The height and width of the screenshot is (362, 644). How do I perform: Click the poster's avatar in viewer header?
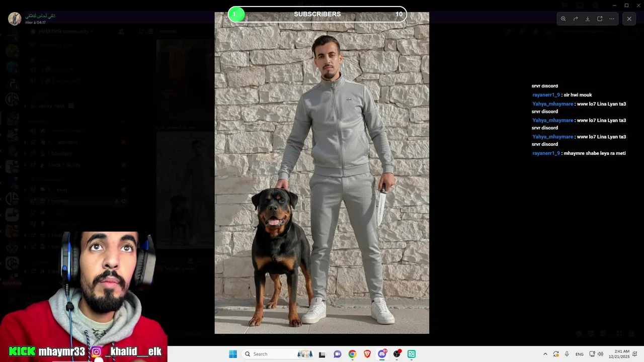[15, 19]
